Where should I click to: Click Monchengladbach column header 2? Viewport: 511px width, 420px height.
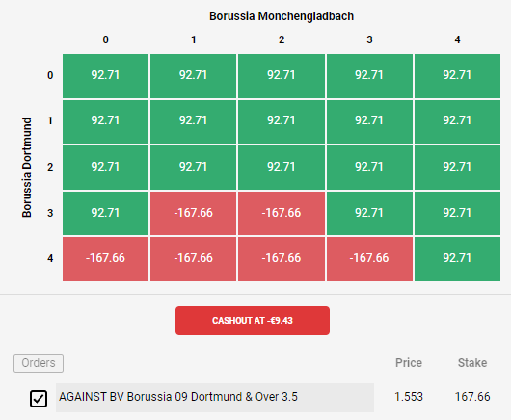pos(282,39)
